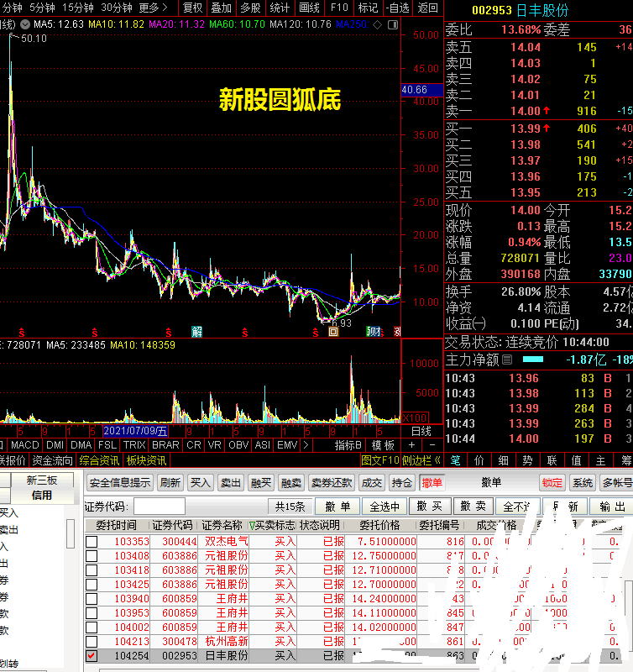This screenshot has height=672, width=633.
Task: Switch to the 资金流向 tab
Action: (52, 460)
